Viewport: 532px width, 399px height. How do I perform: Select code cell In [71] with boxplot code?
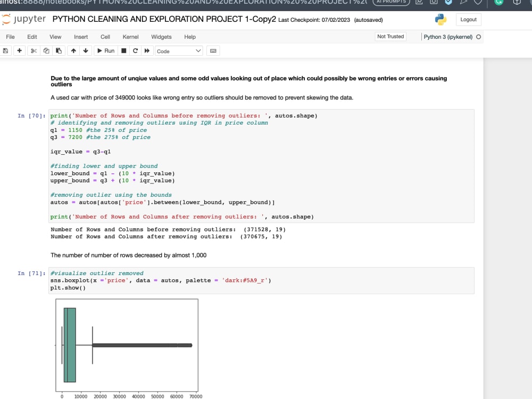[x=261, y=280]
